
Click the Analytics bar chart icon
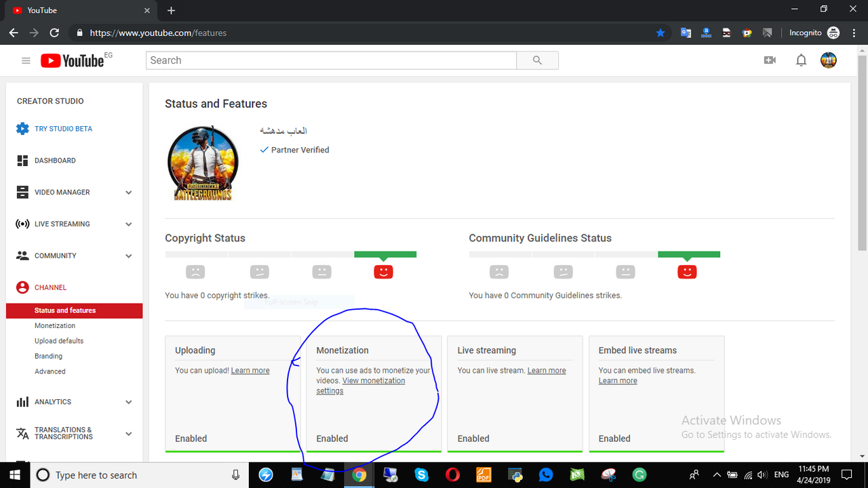(x=22, y=402)
